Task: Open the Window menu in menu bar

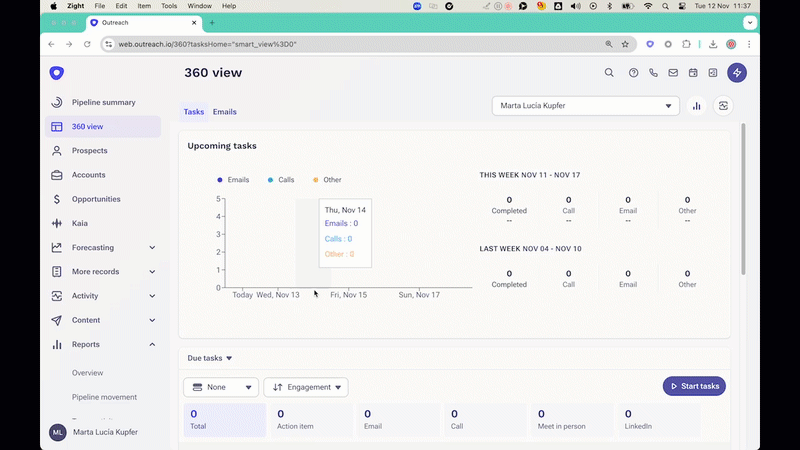Action: click(x=199, y=6)
